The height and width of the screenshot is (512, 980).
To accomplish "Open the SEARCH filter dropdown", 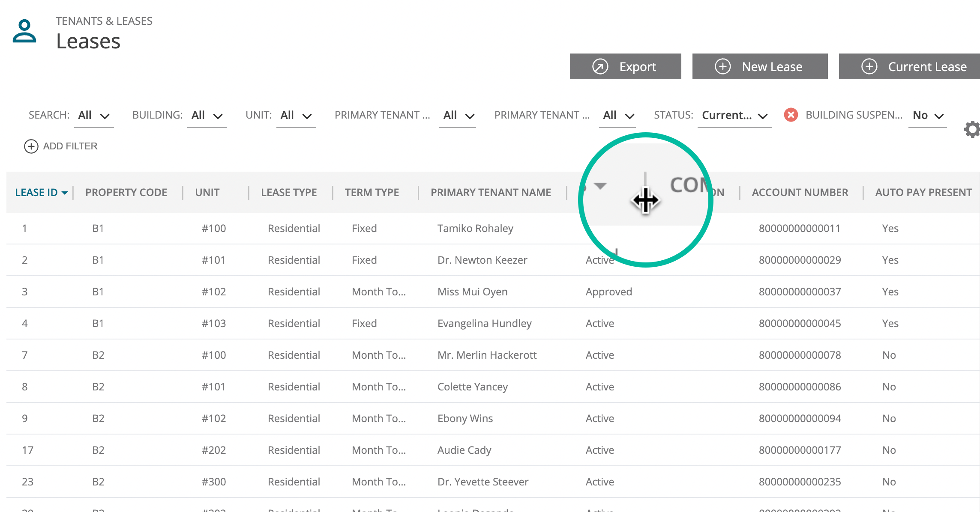I will tap(94, 116).
